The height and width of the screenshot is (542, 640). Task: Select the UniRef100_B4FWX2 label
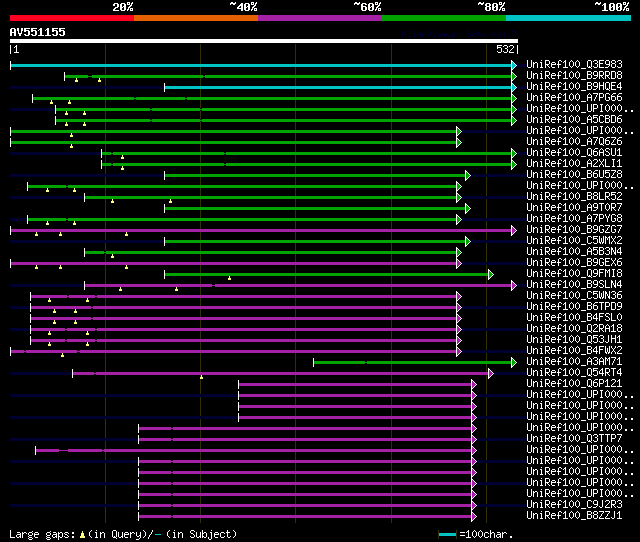coord(574,351)
